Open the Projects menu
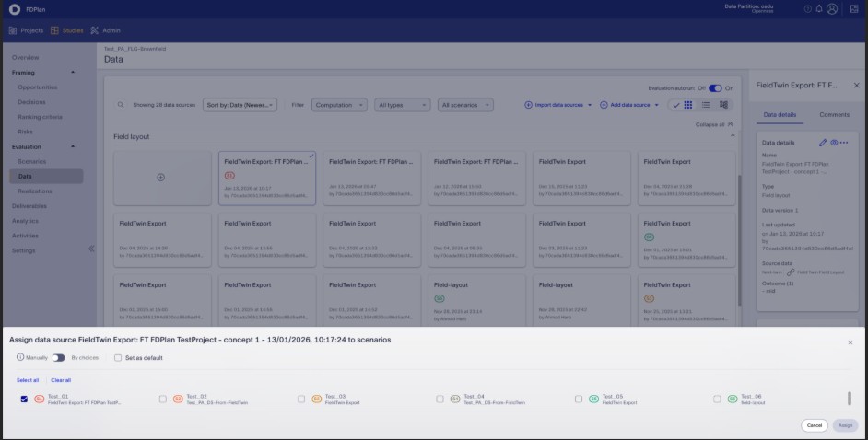This screenshot has width=868, height=440. click(26, 30)
